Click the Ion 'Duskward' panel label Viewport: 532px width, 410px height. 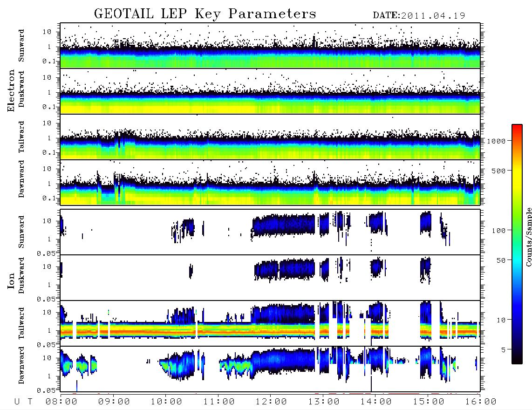click(x=21, y=276)
